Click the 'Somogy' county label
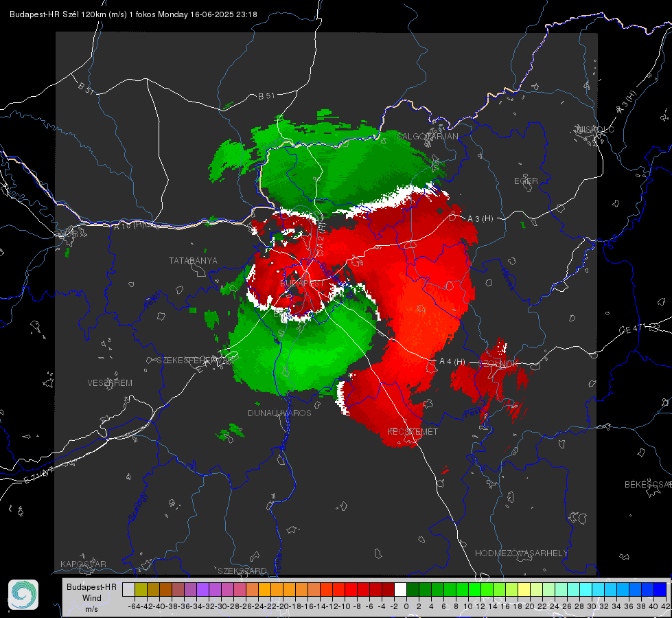 [137, 507]
